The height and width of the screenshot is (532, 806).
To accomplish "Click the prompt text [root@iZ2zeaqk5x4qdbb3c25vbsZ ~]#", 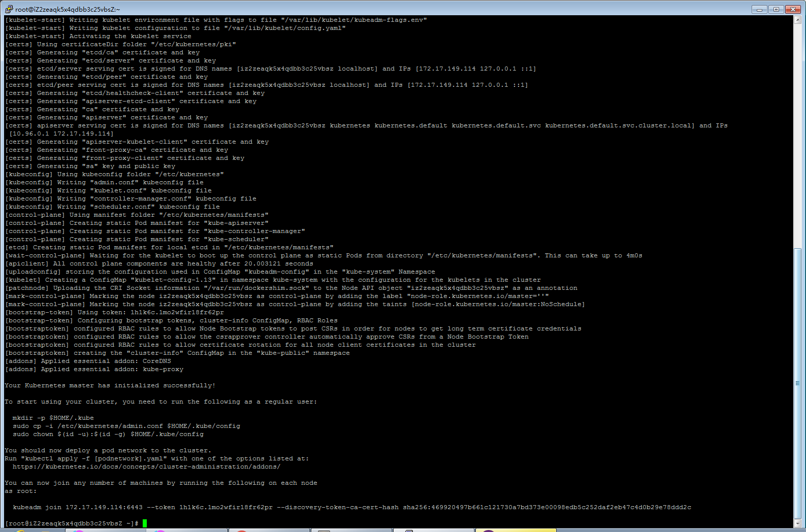I will click(72, 523).
